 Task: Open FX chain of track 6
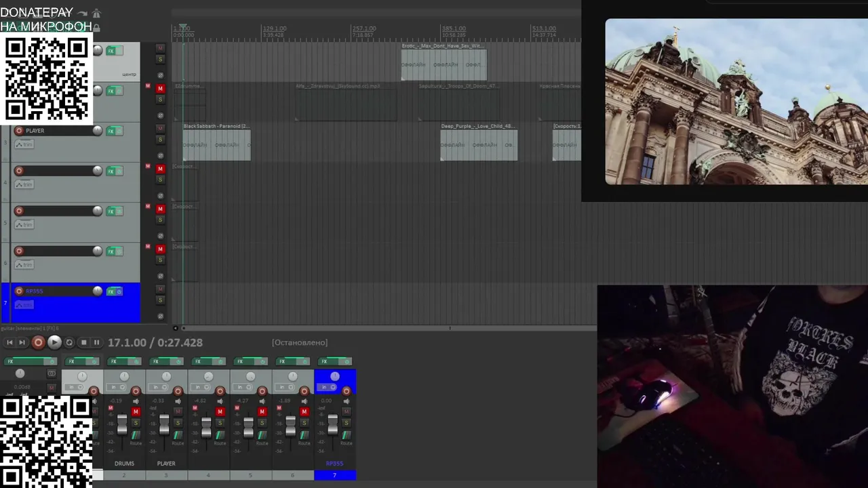click(x=111, y=251)
